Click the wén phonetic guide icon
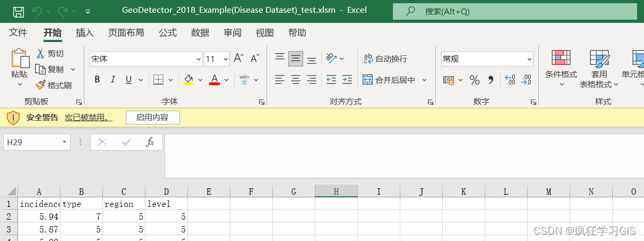644x241 pixels. pos(244,80)
